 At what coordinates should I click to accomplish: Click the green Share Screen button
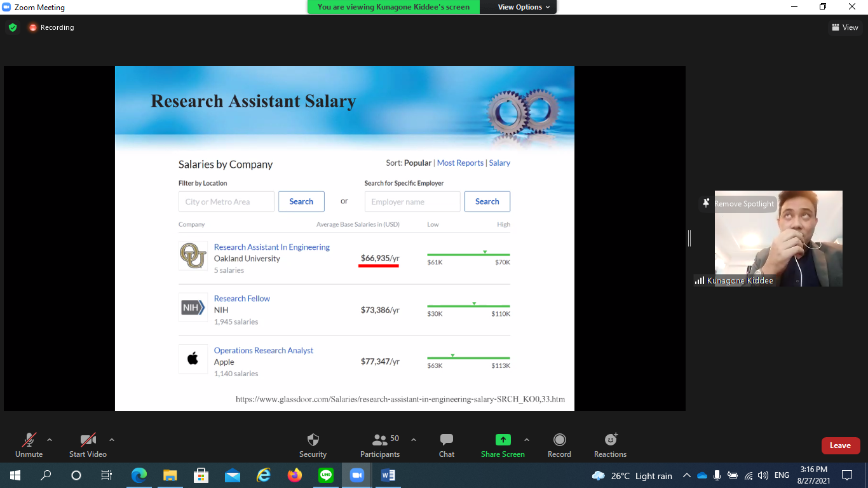(x=503, y=445)
